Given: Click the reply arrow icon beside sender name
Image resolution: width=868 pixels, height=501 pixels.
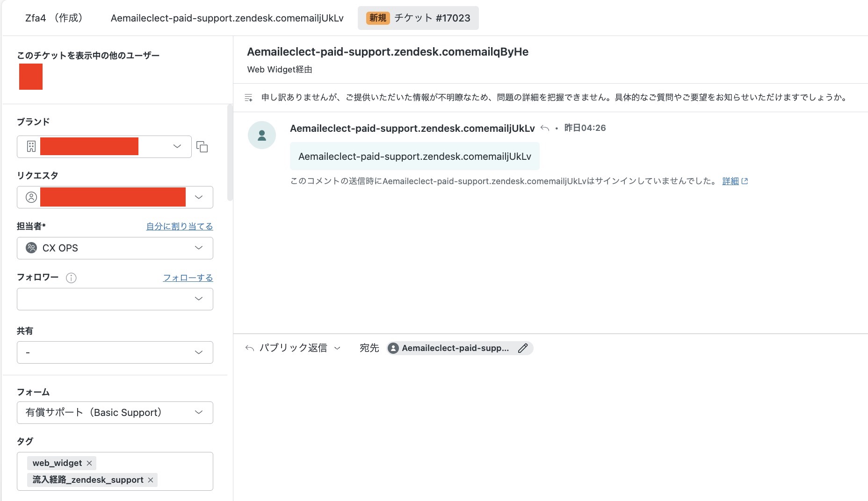Looking at the screenshot, I should tap(544, 128).
